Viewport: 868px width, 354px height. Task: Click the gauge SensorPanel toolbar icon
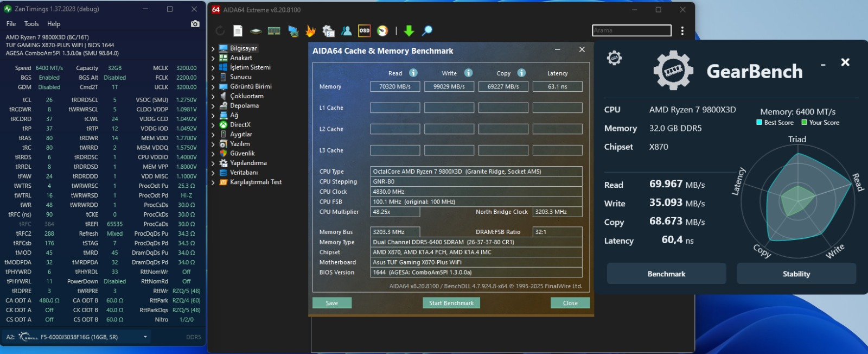[x=382, y=31]
